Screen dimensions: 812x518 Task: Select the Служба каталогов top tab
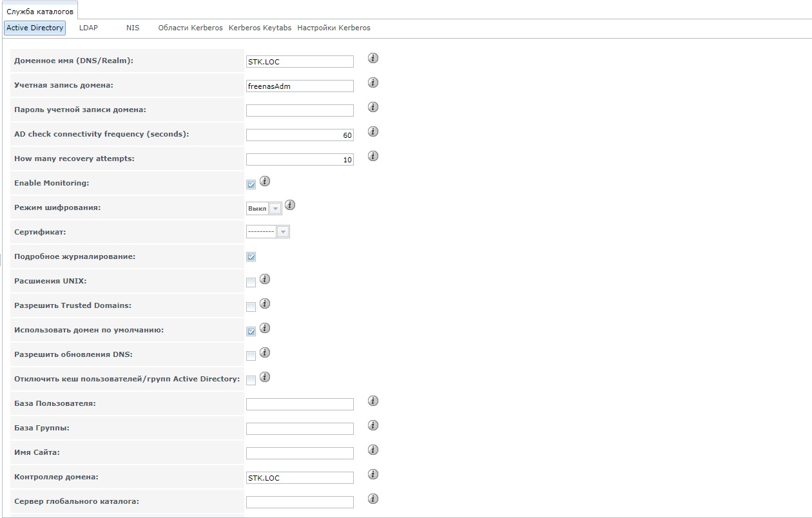click(x=40, y=12)
